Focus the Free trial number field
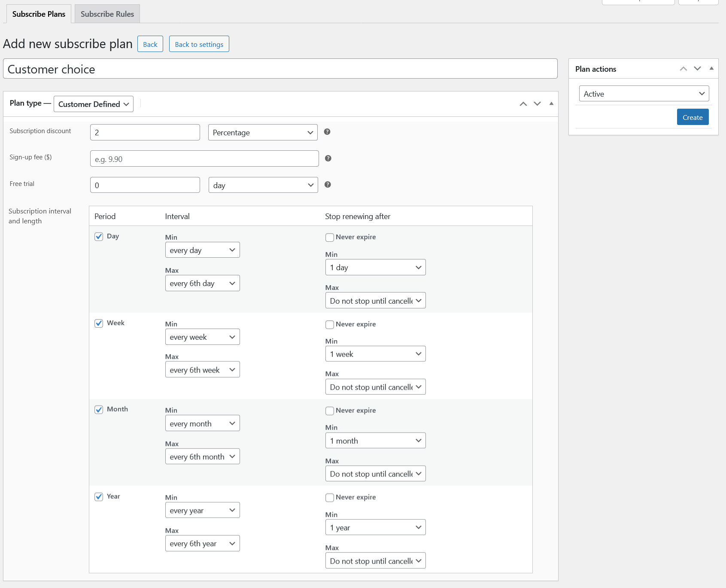The height and width of the screenshot is (588, 726). (145, 185)
